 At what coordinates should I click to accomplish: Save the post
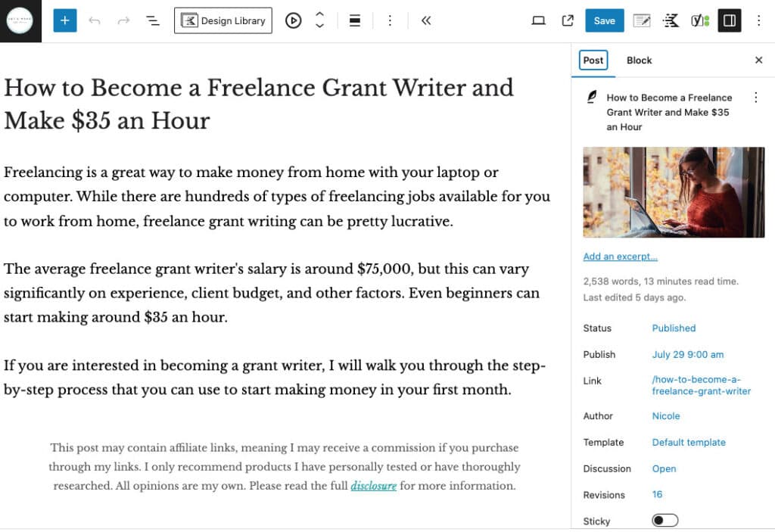tap(604, 20)
